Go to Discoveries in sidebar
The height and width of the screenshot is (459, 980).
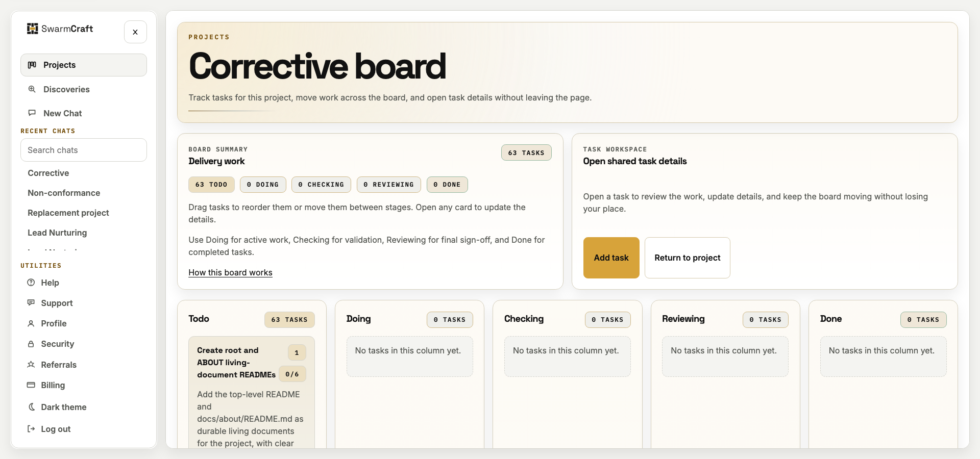tap(84, 89)
